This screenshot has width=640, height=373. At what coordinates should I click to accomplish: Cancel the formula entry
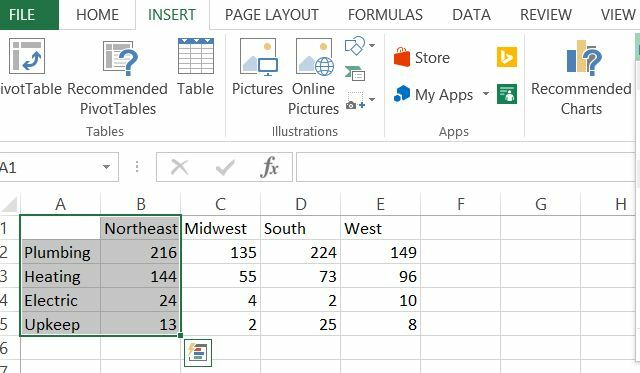pyautogui.click(x=180, y=167)
